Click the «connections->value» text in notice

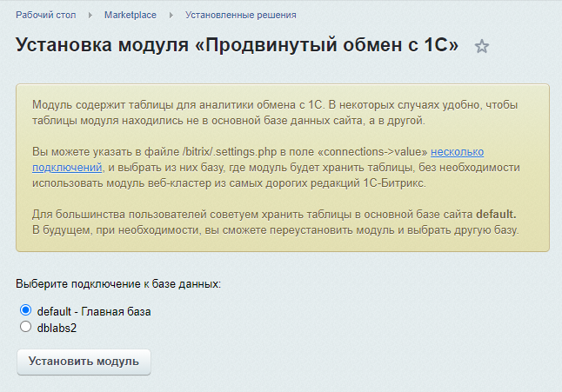click(371, 151)
